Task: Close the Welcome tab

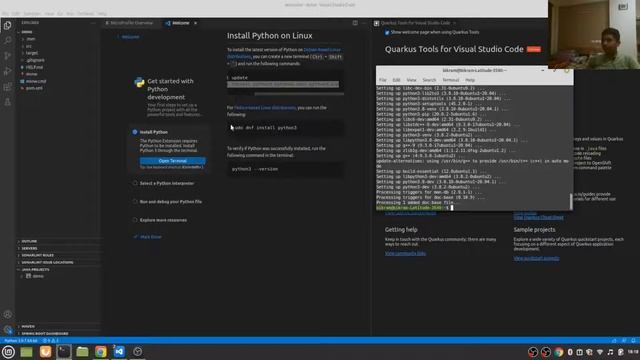Action: tap(196, 23)
